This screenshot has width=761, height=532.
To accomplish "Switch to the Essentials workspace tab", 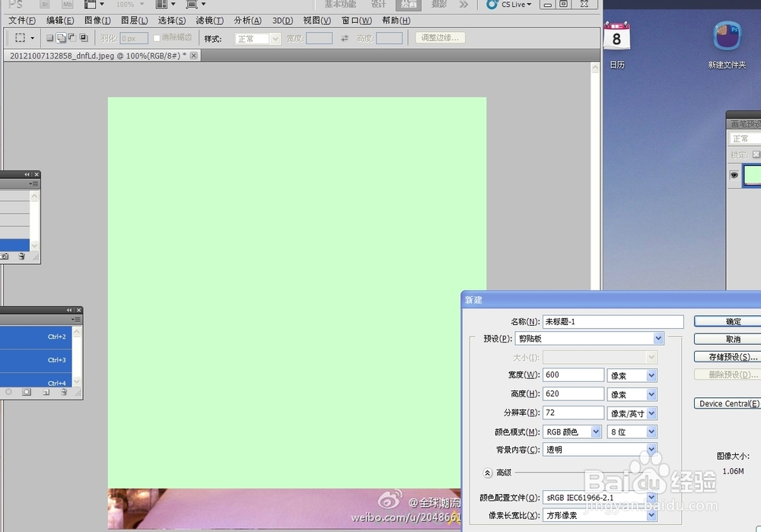I will point(340,5).
